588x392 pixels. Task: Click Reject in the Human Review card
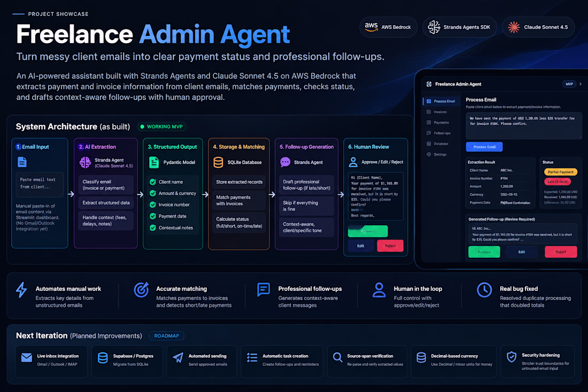coord(390,245)
